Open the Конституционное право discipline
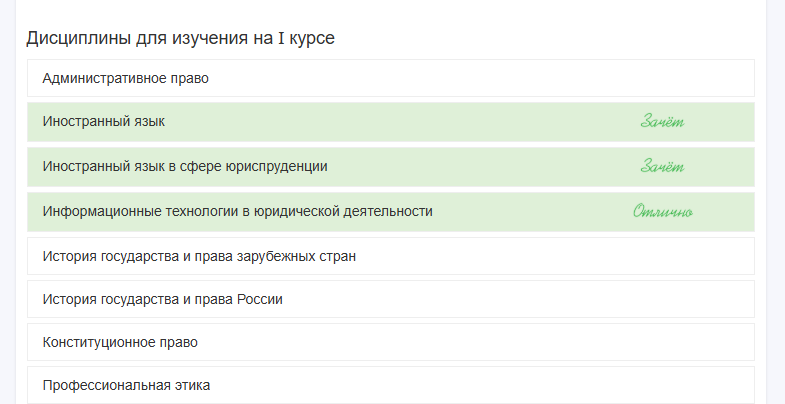Screen dimensions: 785x404 (390, 342)
